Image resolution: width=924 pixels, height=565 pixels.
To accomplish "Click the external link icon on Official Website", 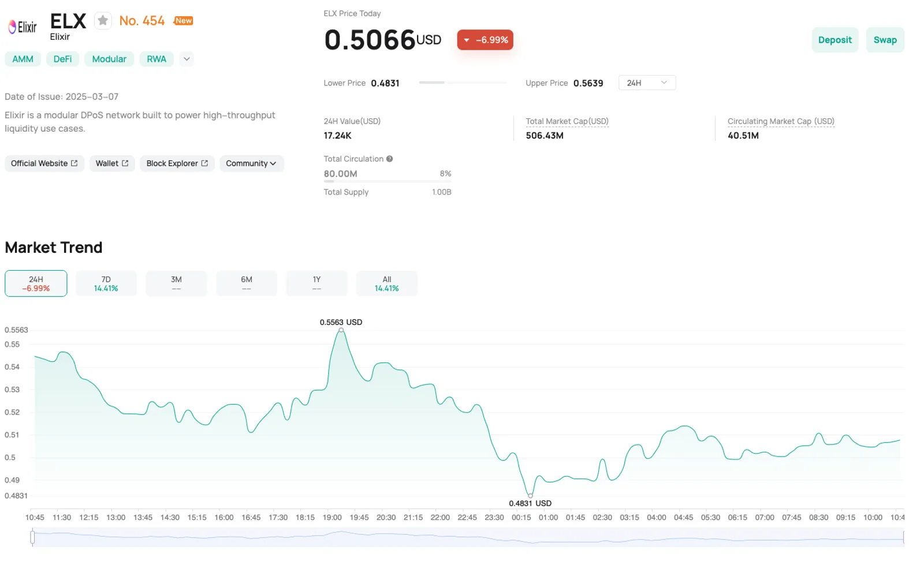I will pos(74,163).
